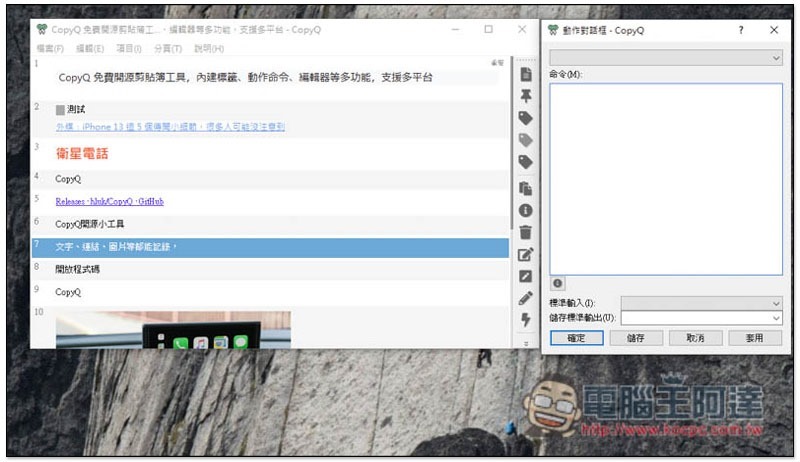Select item 9 labeled CopyQ

(270, 292)
